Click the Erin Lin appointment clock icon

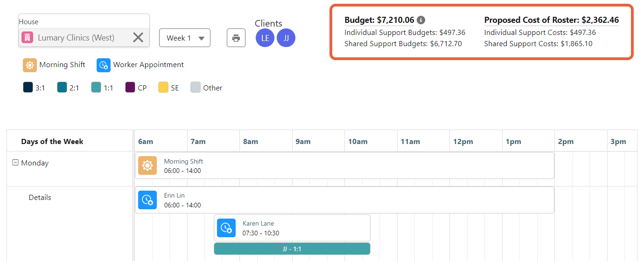coord(147,200)
